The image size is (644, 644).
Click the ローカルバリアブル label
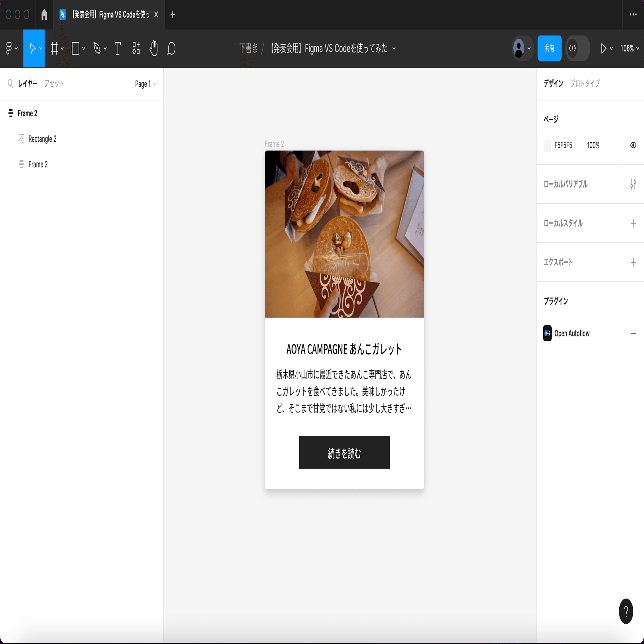[x=565, y=184]
